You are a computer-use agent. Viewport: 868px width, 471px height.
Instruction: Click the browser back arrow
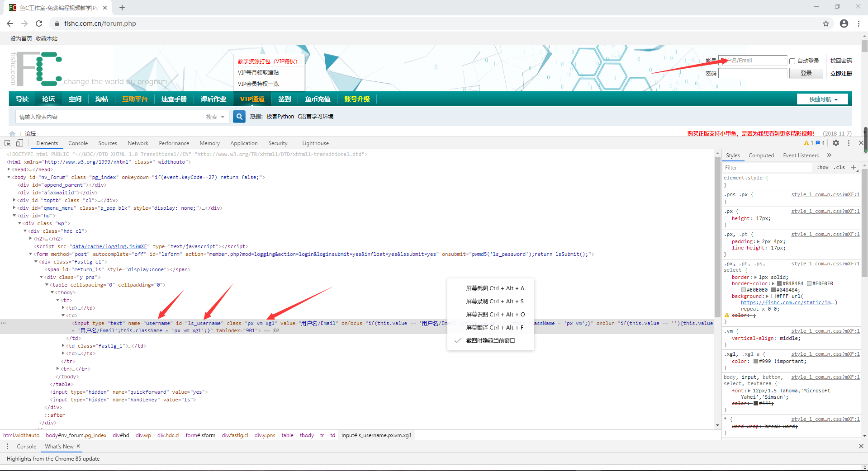[10, 24]
